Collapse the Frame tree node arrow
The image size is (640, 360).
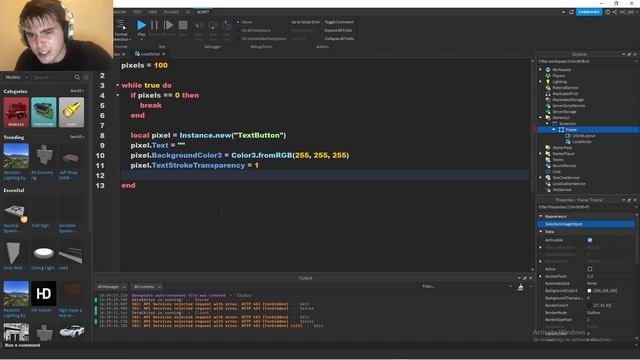(554, 129)
